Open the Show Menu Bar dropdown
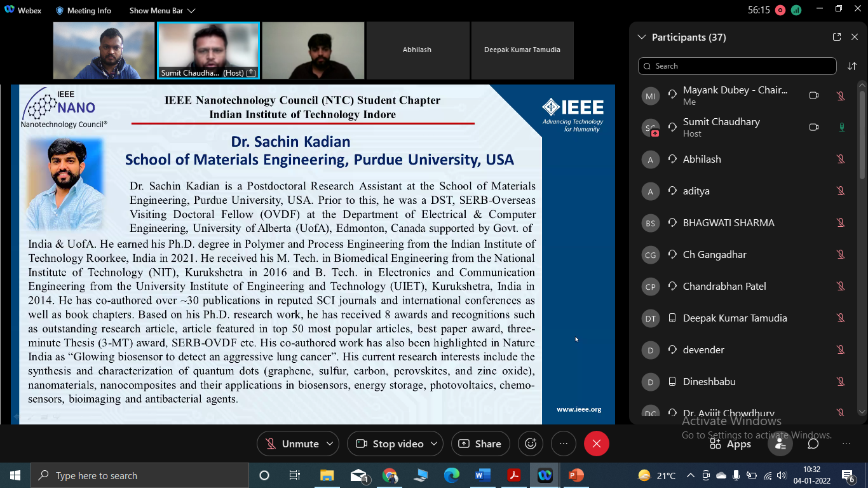 click(x=162, y=10)
